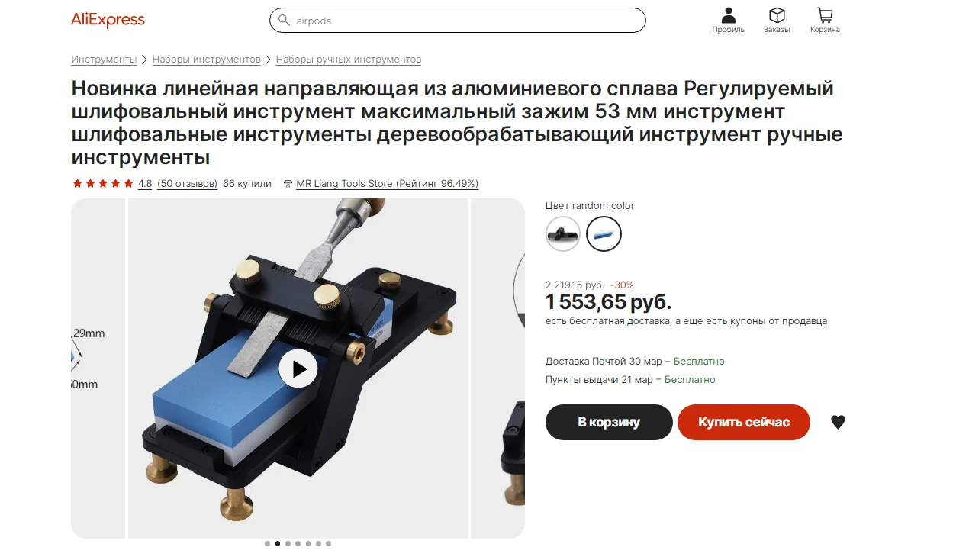The height and width of the screenshot is (560, 969).
Task: Click the five-star rating icons
Action: tap(102, 184)
